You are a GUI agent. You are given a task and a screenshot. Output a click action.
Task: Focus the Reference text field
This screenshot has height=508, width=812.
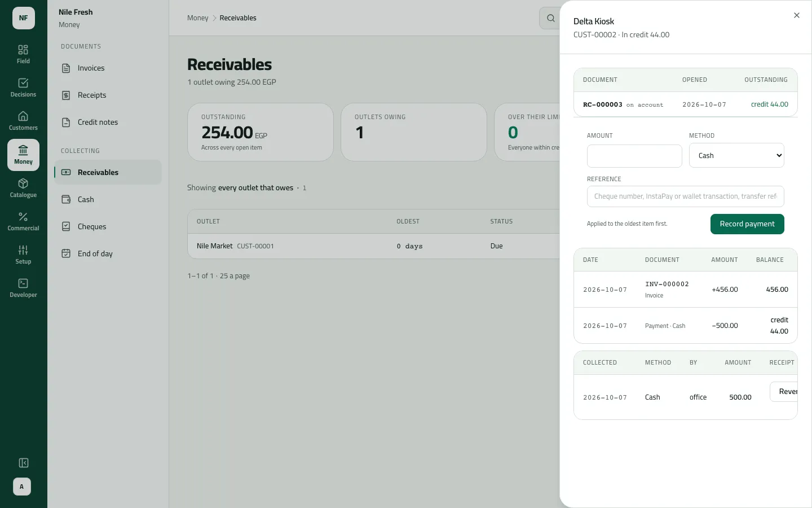pos(686,196)
